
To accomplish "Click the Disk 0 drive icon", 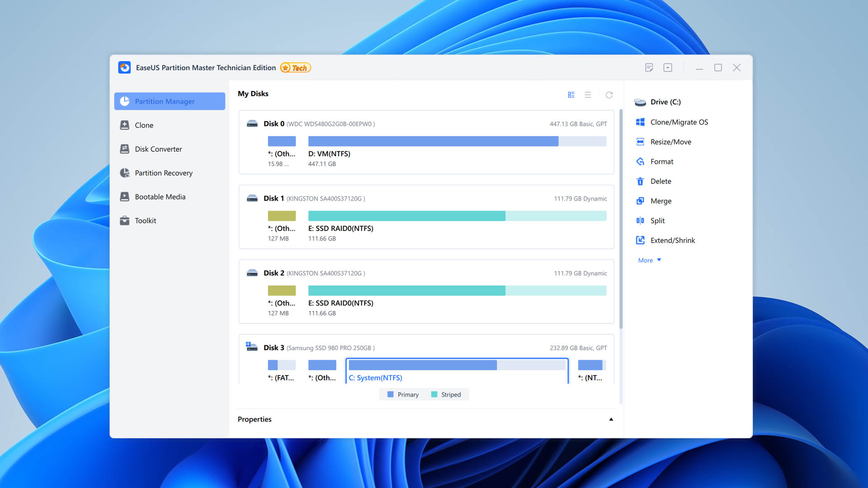I will point(252,123).
